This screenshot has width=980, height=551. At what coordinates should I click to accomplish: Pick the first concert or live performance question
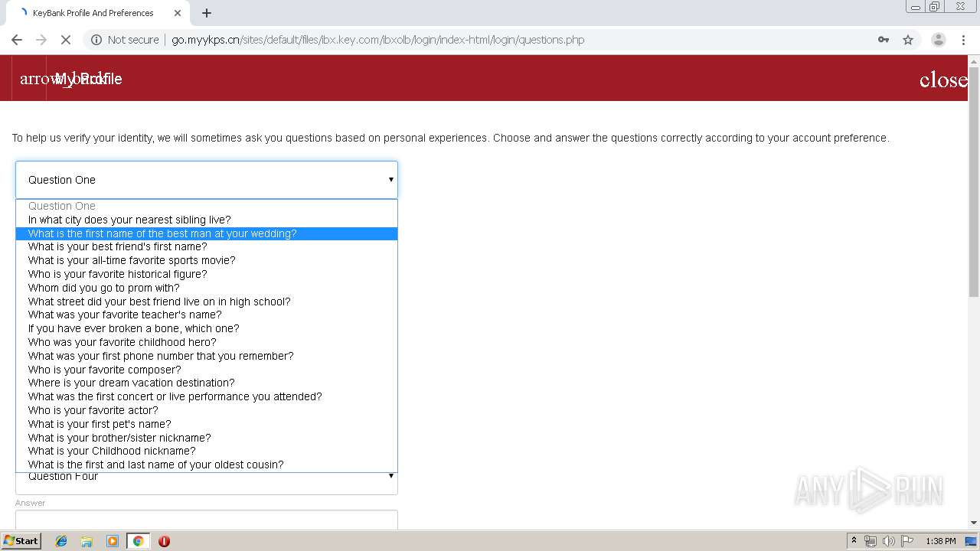[x=207, y=396]
